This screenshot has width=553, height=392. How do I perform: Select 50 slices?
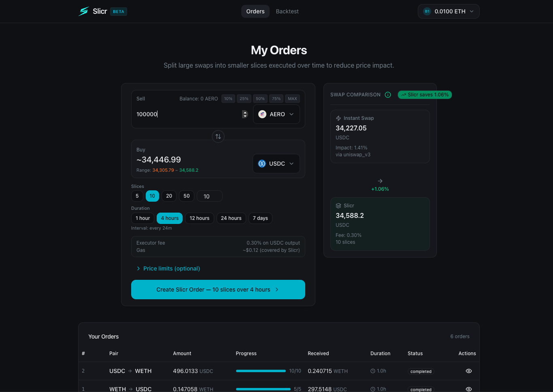[x=187, y=196]
